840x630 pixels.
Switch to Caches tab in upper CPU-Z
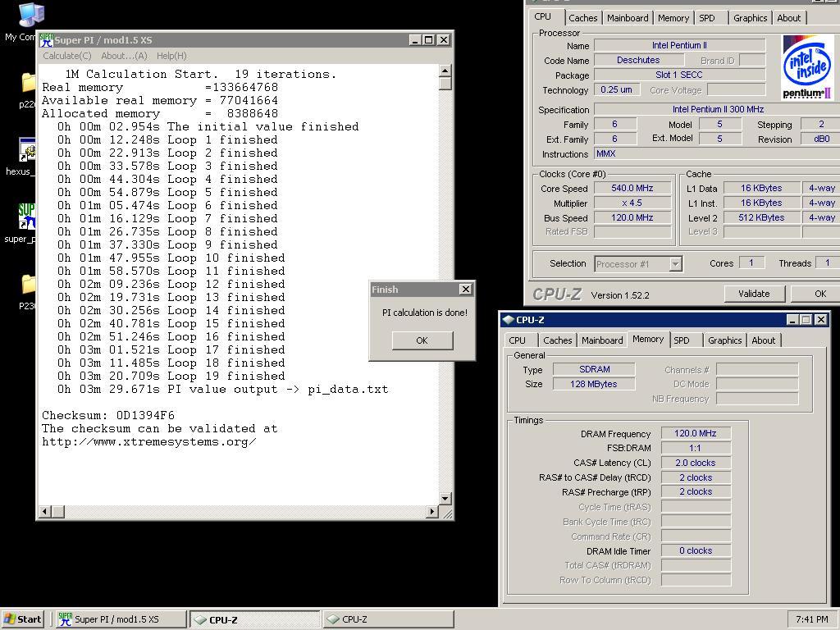coord(583,18)
